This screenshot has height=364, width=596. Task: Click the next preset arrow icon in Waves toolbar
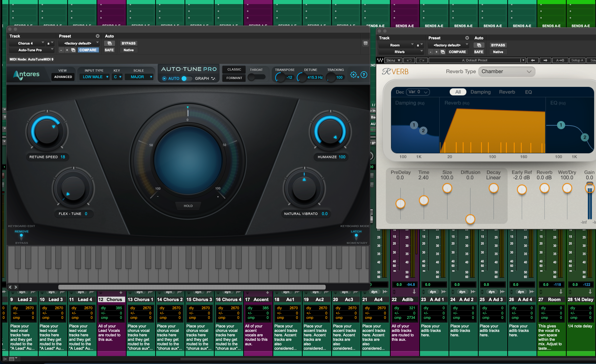545,60
